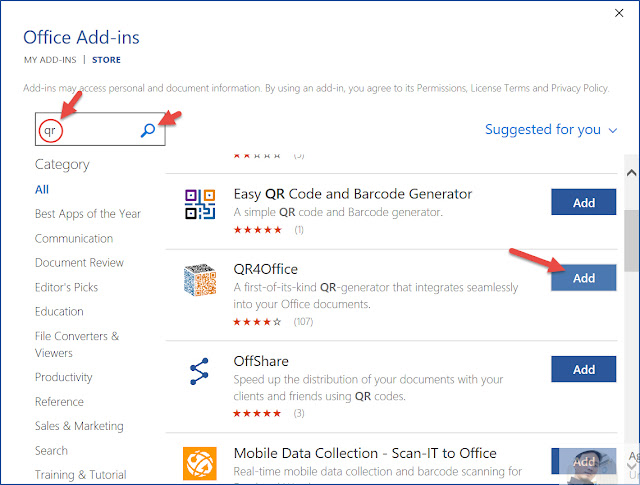Select File Converters & Viewers category
Screen dimensions: 640x485
pyautogui.click(x=77, y=344)
